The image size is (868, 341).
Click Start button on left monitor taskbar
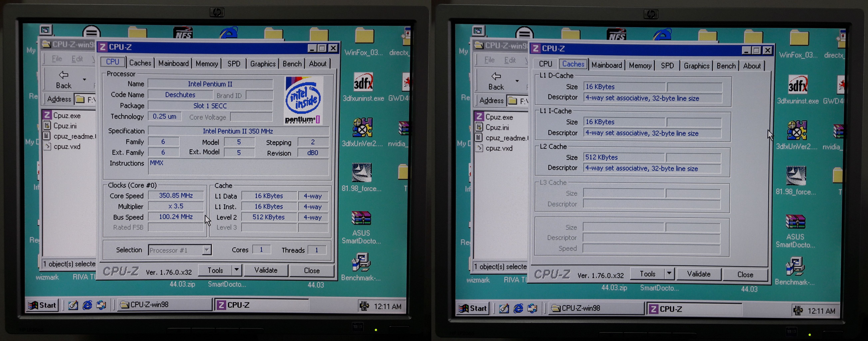coord(42,305)
